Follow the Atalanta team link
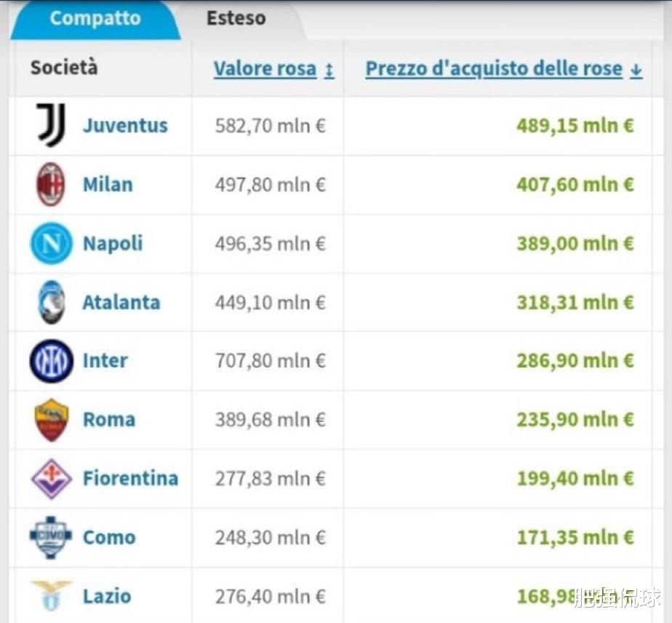672x623 pixels. [x=121, y=303]
